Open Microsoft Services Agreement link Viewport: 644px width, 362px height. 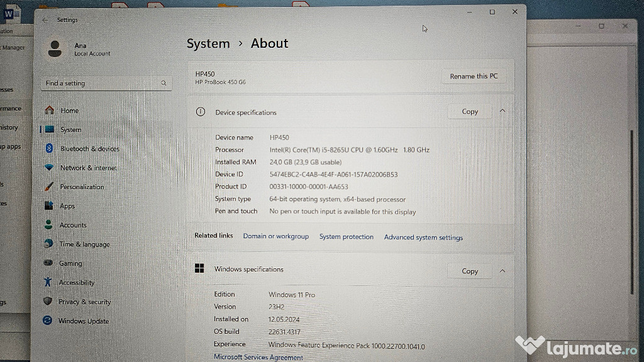point(258,357)
